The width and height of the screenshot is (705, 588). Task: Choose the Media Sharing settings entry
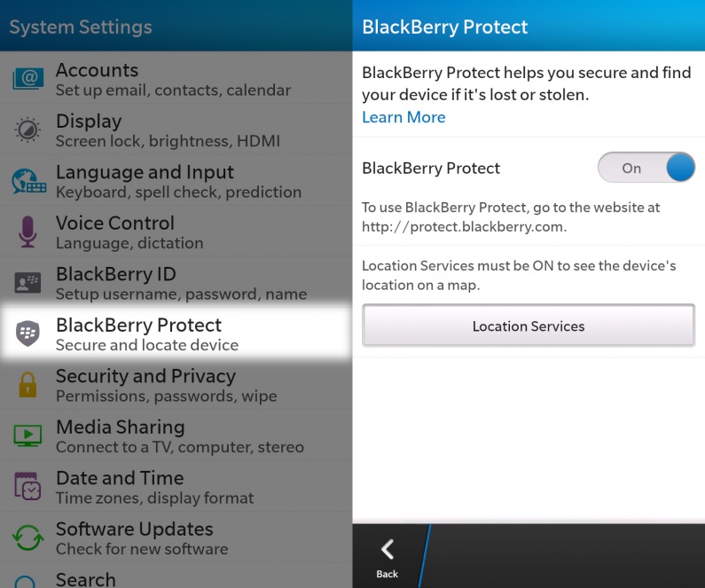(176, 435)
